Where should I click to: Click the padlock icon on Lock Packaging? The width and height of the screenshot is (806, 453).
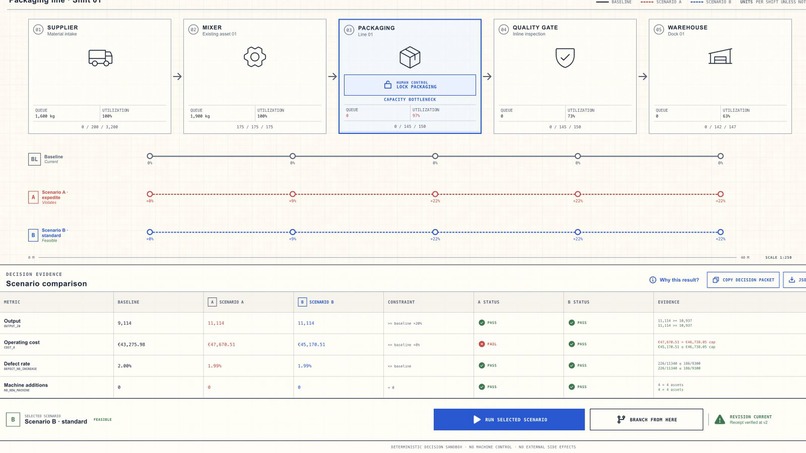coord(388,85)
